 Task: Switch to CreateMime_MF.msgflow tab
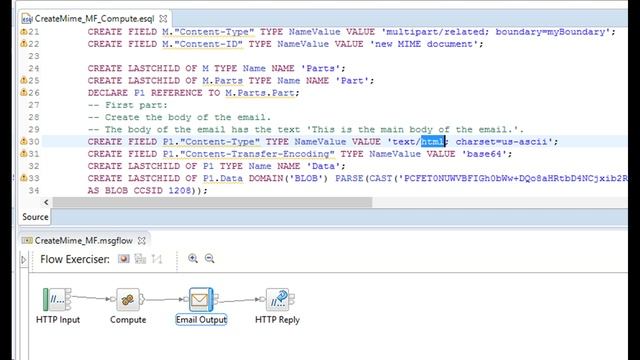click(x=84, y=241)
